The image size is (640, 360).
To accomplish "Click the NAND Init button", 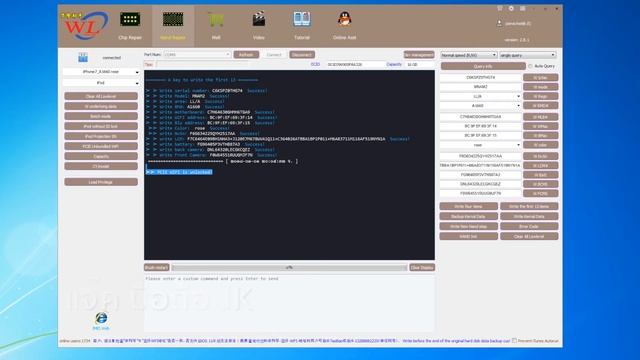I will 469,236.
